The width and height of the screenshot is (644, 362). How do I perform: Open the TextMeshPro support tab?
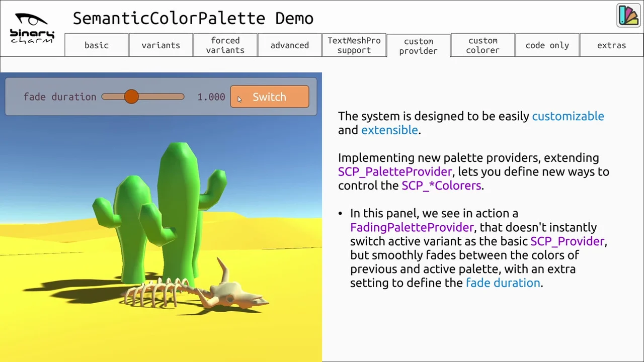click(354, 45)
